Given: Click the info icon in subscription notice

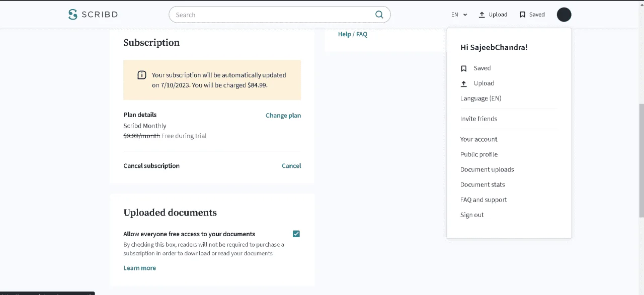Looking at the screenshot, I should [142, 75].
